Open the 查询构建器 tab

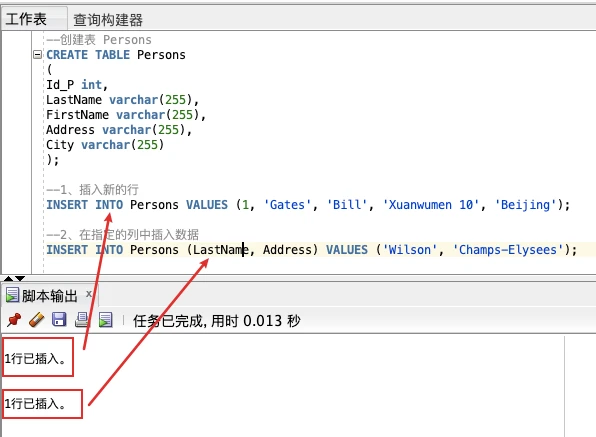108,20
